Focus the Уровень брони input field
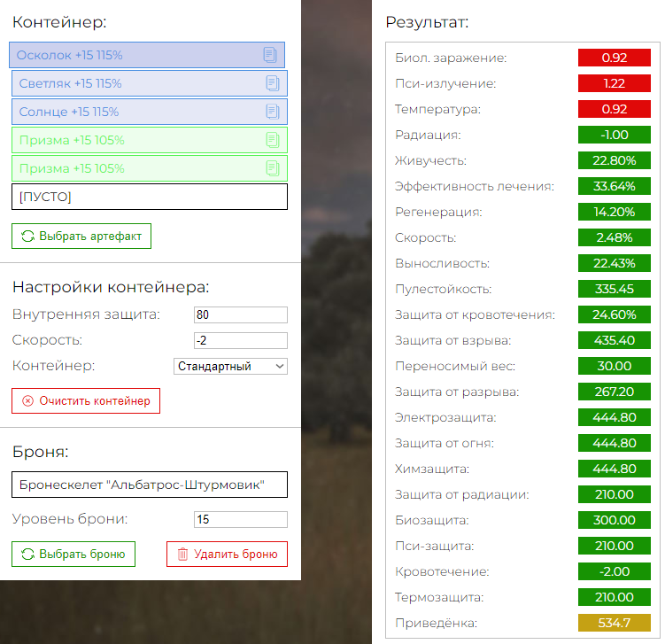Screen dimensions: 665x644 pos(241,519)
